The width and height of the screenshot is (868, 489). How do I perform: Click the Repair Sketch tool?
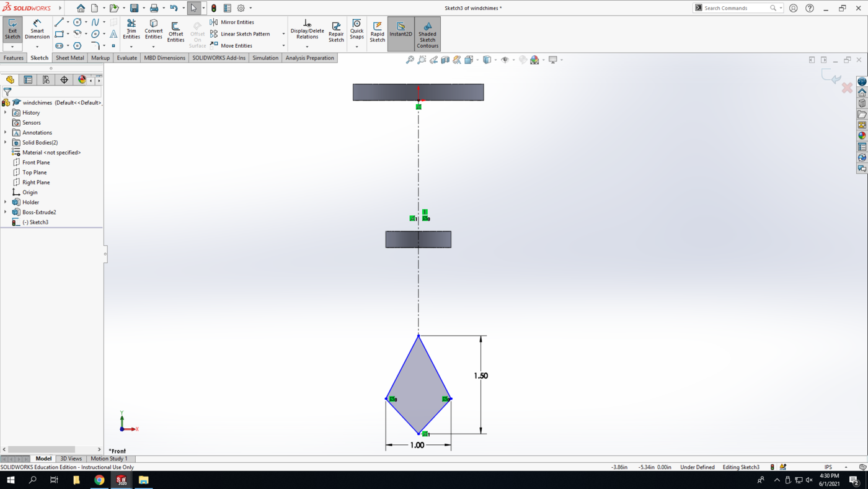(x=336, y=32)
